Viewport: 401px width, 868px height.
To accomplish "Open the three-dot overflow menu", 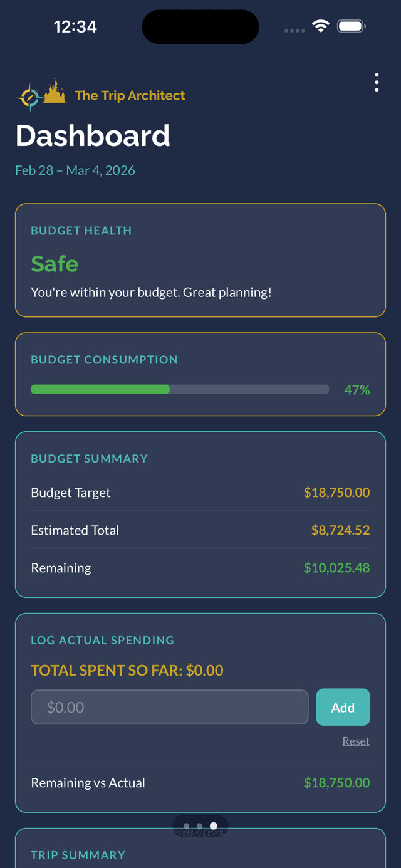I will (x=377, y=82).
